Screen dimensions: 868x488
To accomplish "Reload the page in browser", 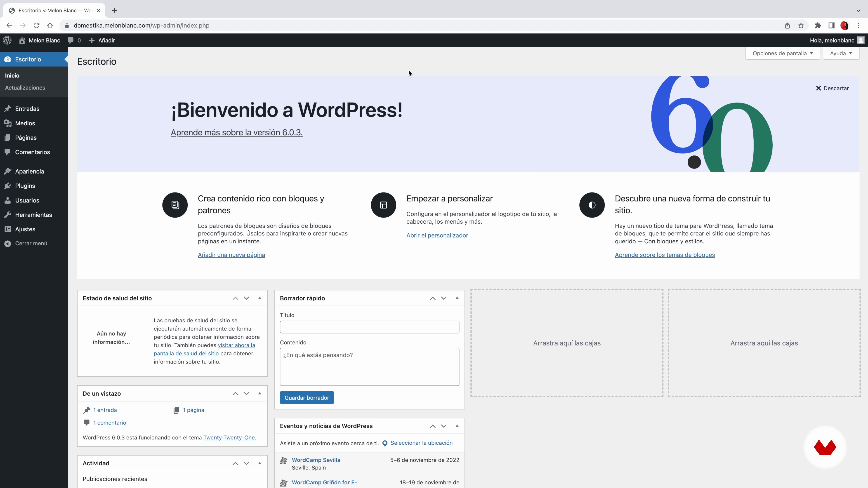I will click(36, 26).
